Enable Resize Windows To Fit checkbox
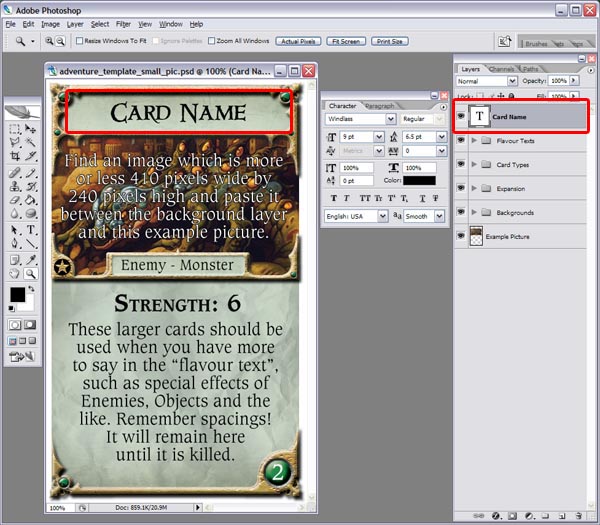600x525 pixels. (79, 41)
